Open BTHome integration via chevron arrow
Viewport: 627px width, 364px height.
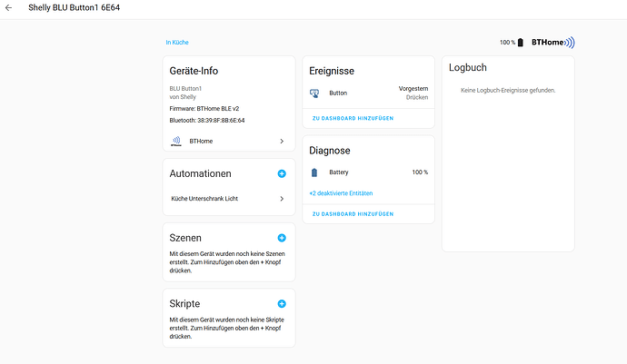coord(282,141)
